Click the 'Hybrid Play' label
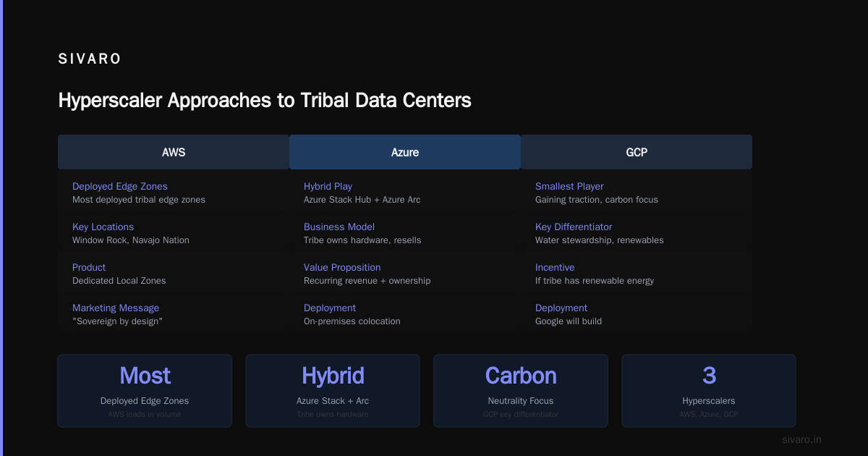This screenshot has width=868, height=456. (x=328, y=186)
